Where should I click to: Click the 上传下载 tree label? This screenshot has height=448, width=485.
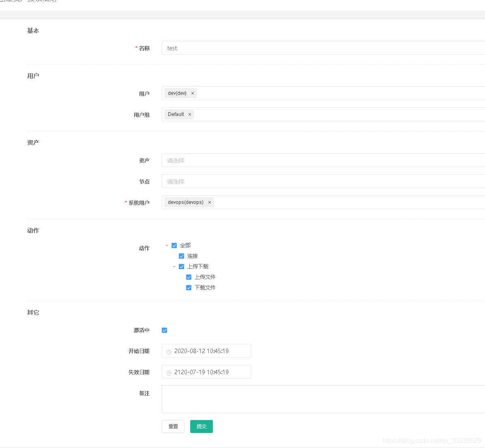198,266
